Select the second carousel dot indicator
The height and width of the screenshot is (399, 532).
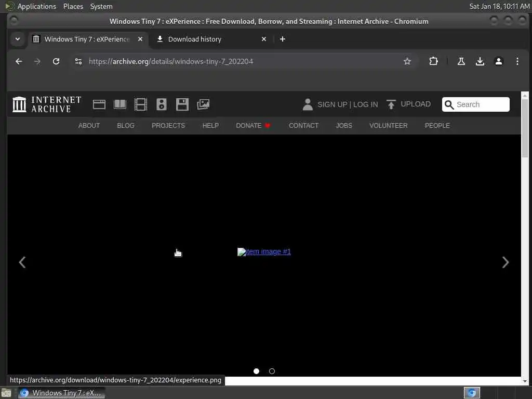272,371
